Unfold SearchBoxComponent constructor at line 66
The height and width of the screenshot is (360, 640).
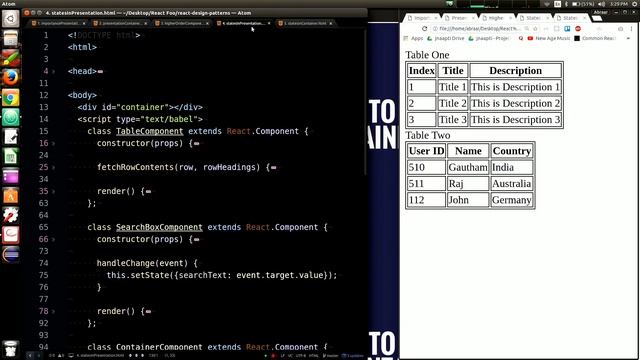point(53,239)
